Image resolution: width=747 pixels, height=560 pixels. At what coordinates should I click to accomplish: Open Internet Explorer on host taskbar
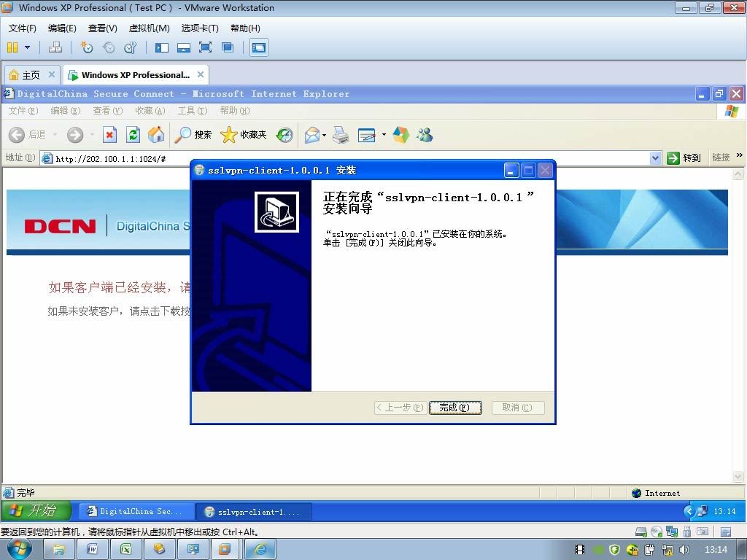[260, 550]
